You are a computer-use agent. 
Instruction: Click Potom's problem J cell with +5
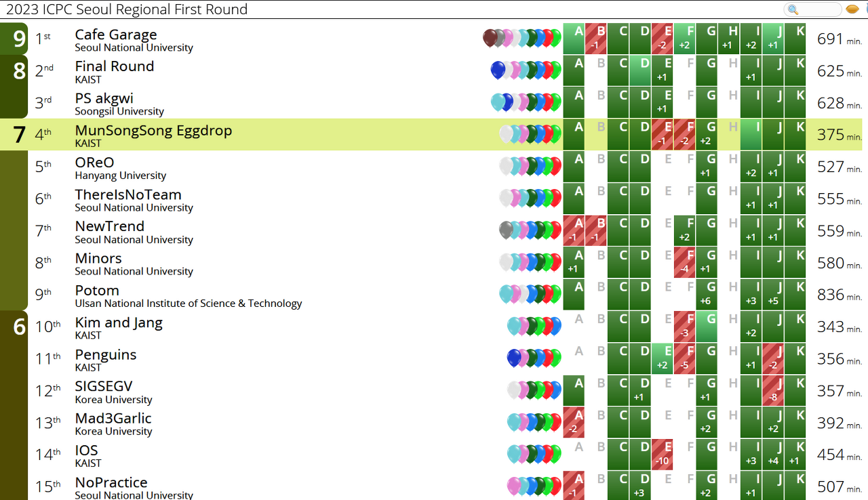[x=773, y=295]
